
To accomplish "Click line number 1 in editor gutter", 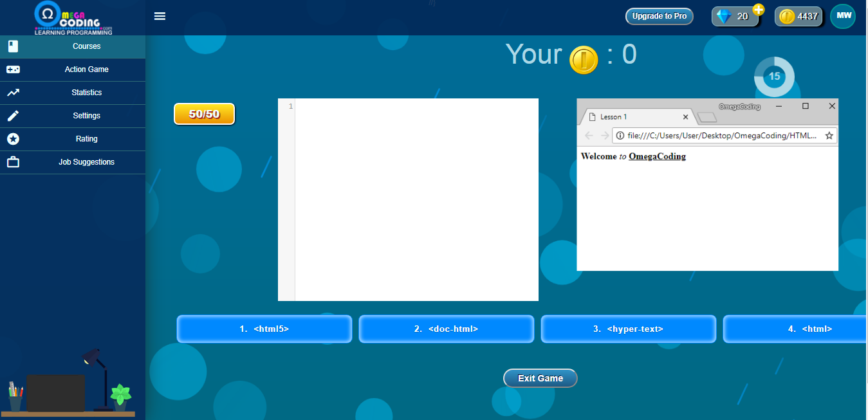I will (291, 106).
